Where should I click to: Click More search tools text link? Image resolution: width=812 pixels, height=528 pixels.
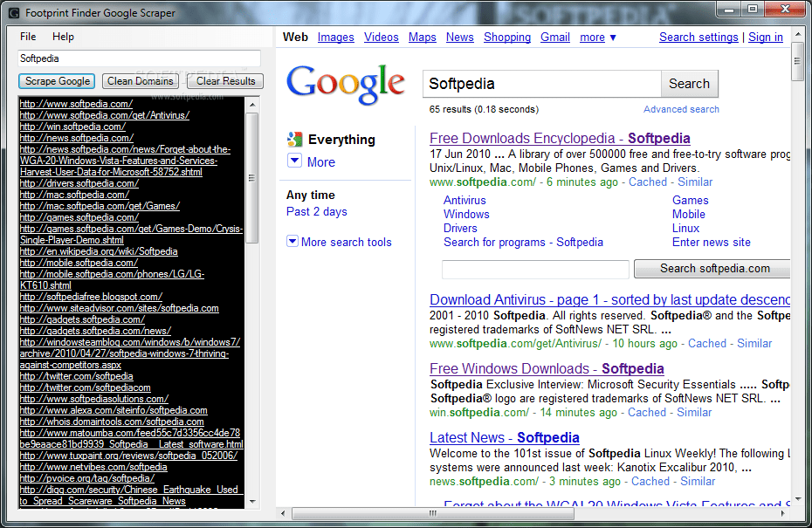click(x=347, y=243)
